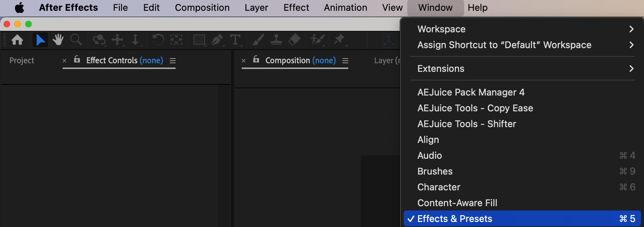Open the Composition panel hamburger menu
644x227 pixels.
345,61
